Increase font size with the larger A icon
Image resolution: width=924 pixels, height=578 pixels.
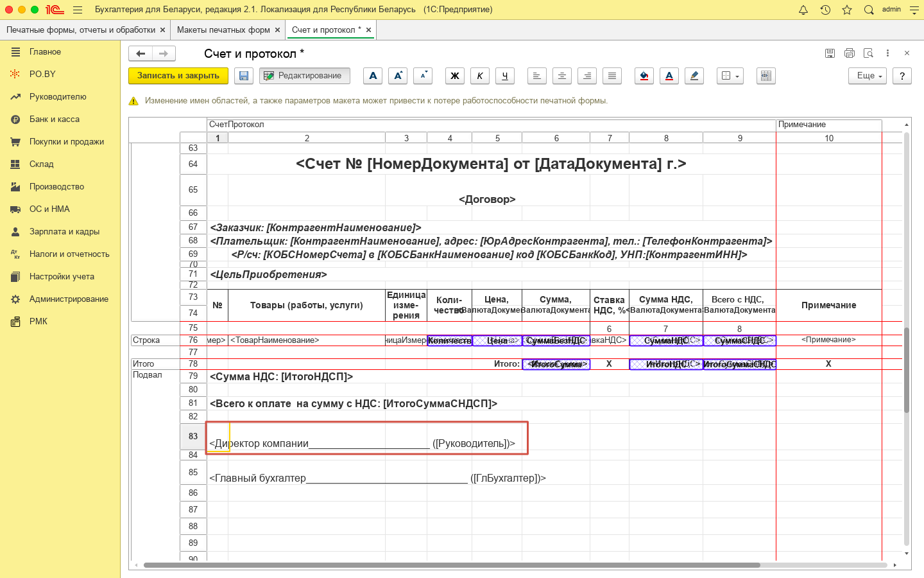398,76
